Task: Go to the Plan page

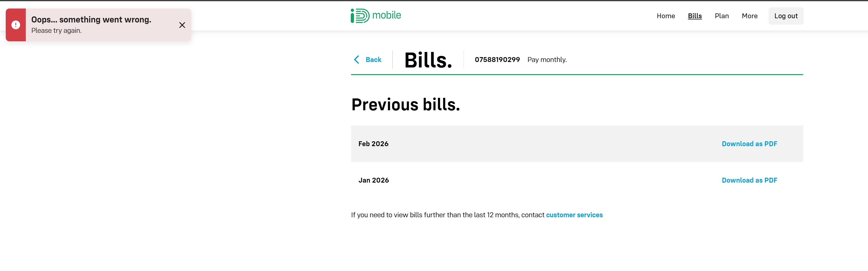Action: [722, 16]
